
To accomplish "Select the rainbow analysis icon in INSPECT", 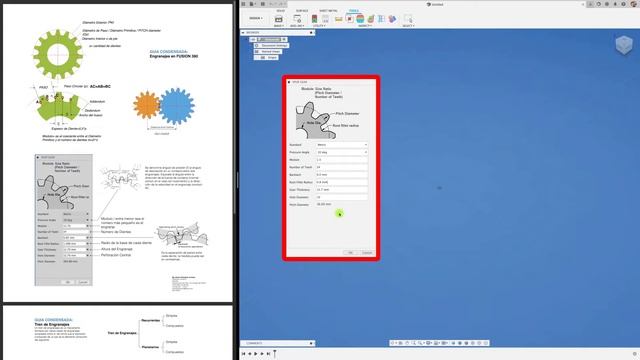I will tap(360, 19).
